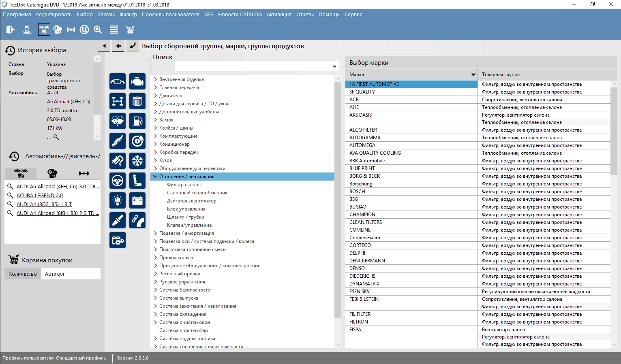This screenshot has width=621, height=364.
Task: Select the steering wheel category icon
Action: tap(118, 181)
